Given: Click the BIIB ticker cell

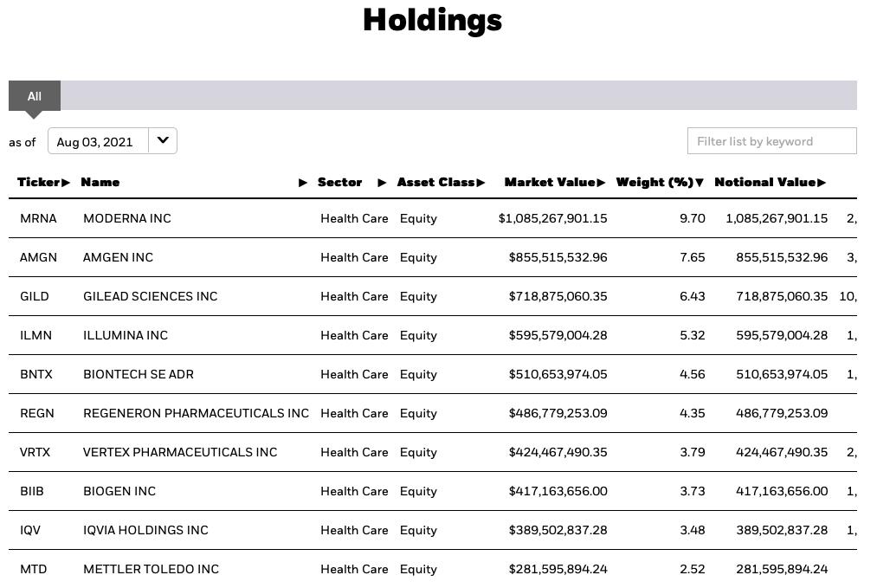Looking at the screenshot, I should click(32, 491).
